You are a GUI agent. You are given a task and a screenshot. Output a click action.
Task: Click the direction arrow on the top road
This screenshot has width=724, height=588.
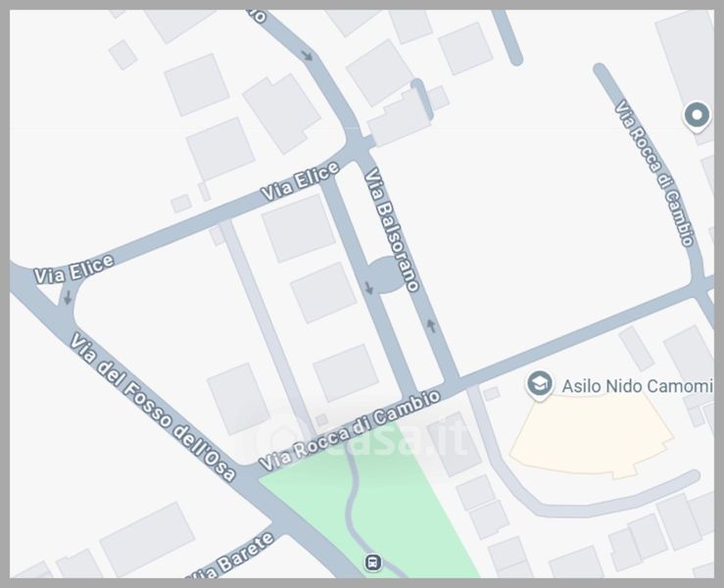tap(307, 56)
